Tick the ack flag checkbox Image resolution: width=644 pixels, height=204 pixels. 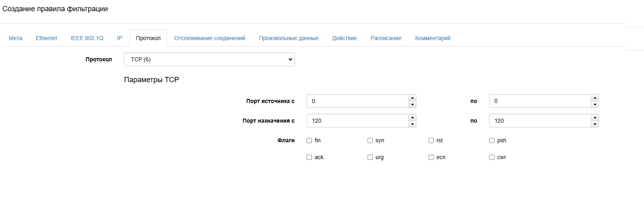309,158
